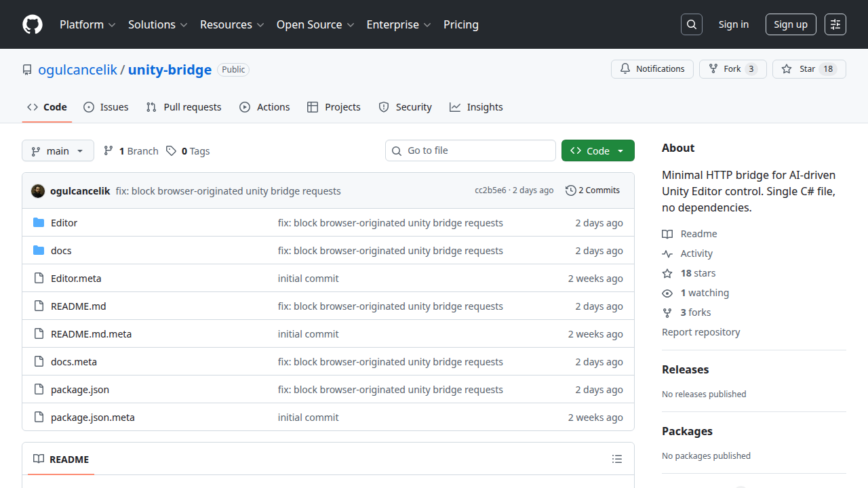Click the branch icon beside 1 Branch
This screenshot has width=868, height=488.
pyautogui.click(x=108, y=150)
